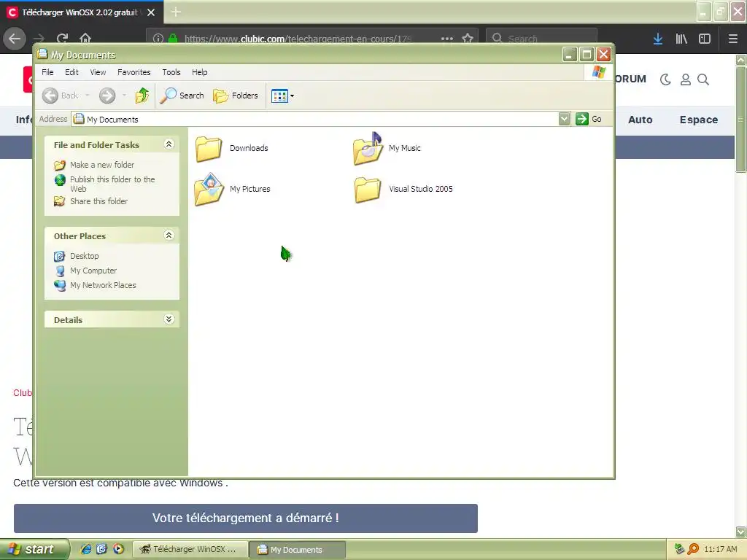Open the File menu
This screenshot has height=560, width=747.
47,72
